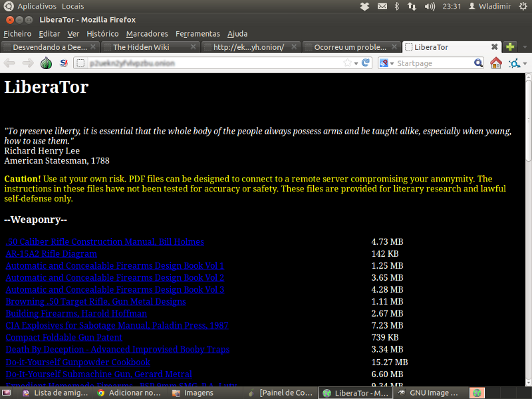Open the Ficheiro menu
The width and height of the screenshot is (532, 399).
[17, 34]
